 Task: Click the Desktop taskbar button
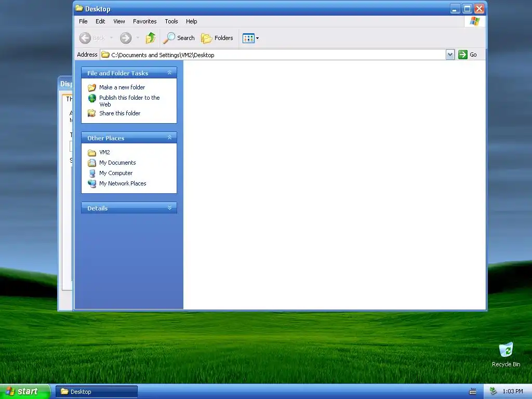coord(96,392)
